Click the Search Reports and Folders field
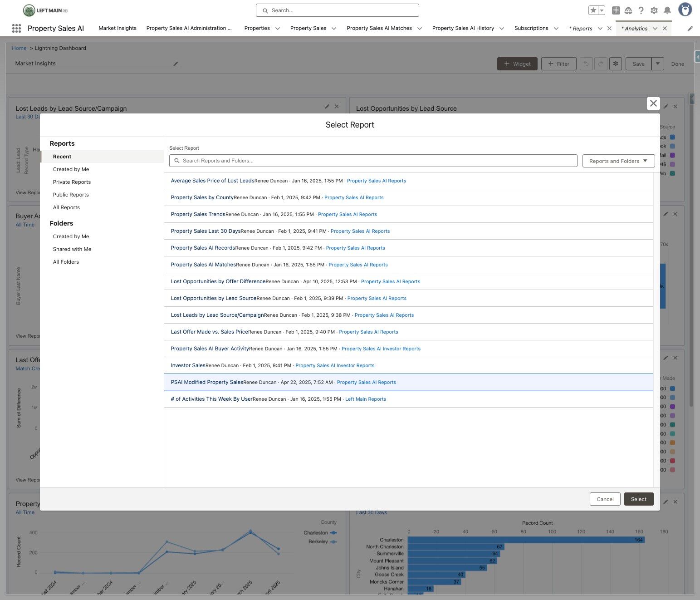Image resolution: width=700 pixels, height=600 pixels. [373, 161]
